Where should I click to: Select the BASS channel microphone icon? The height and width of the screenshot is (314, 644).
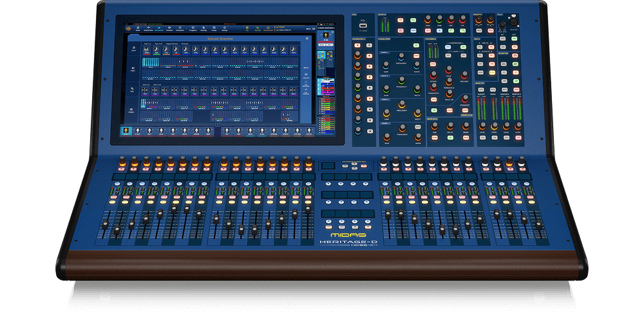250,131
